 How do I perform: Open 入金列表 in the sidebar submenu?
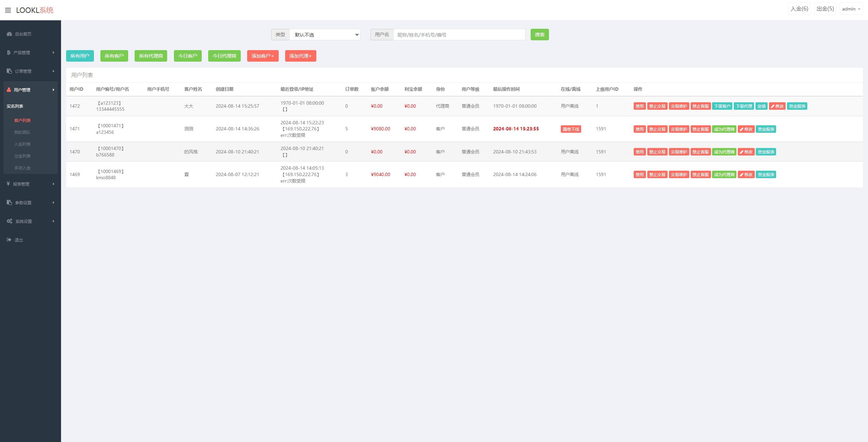(x=22, y=144)
